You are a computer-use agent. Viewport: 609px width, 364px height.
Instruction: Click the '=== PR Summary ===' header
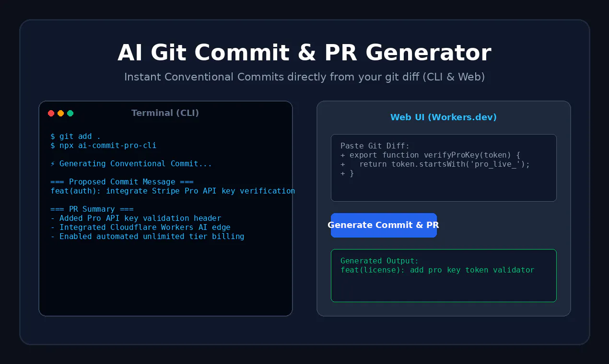[92, 209]
